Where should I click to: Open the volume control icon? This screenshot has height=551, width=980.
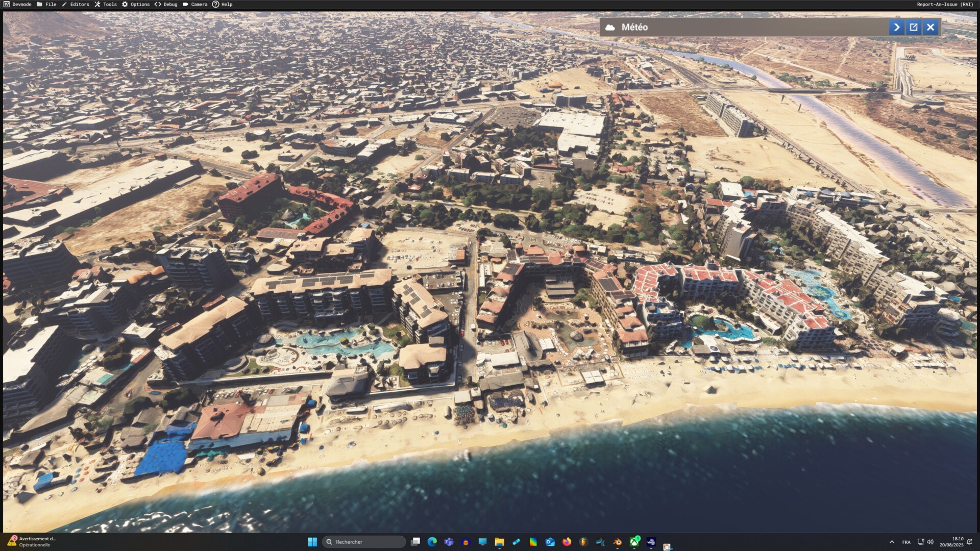930,542
